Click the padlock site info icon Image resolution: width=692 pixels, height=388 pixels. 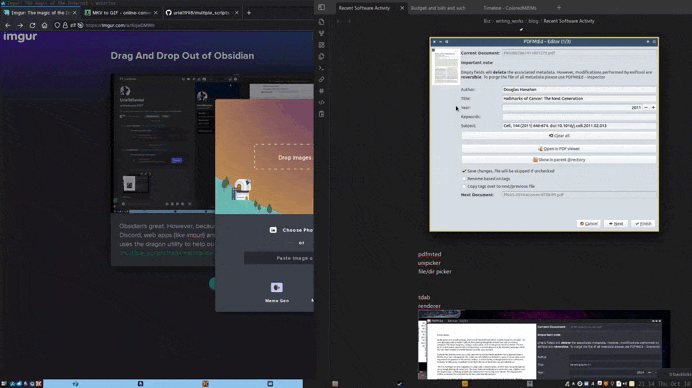[x=65, y=25]
